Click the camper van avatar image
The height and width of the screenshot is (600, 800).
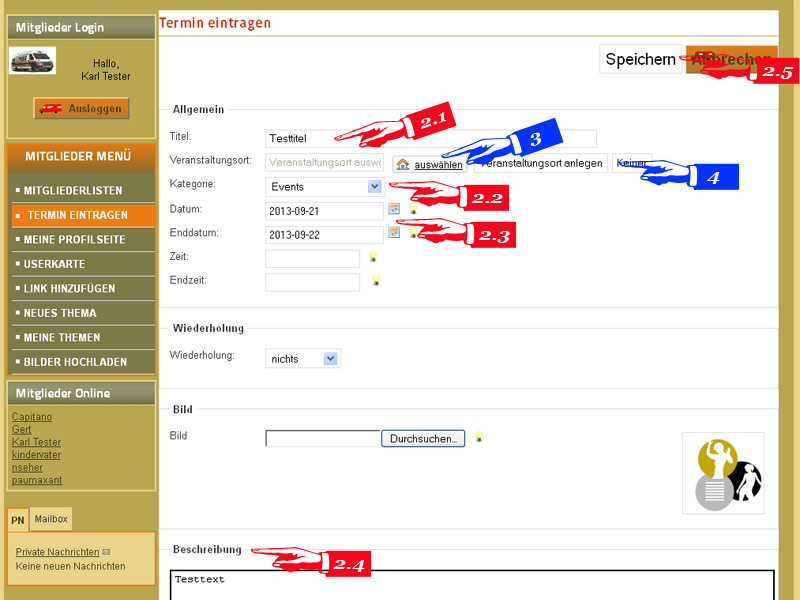pos(33,61)
